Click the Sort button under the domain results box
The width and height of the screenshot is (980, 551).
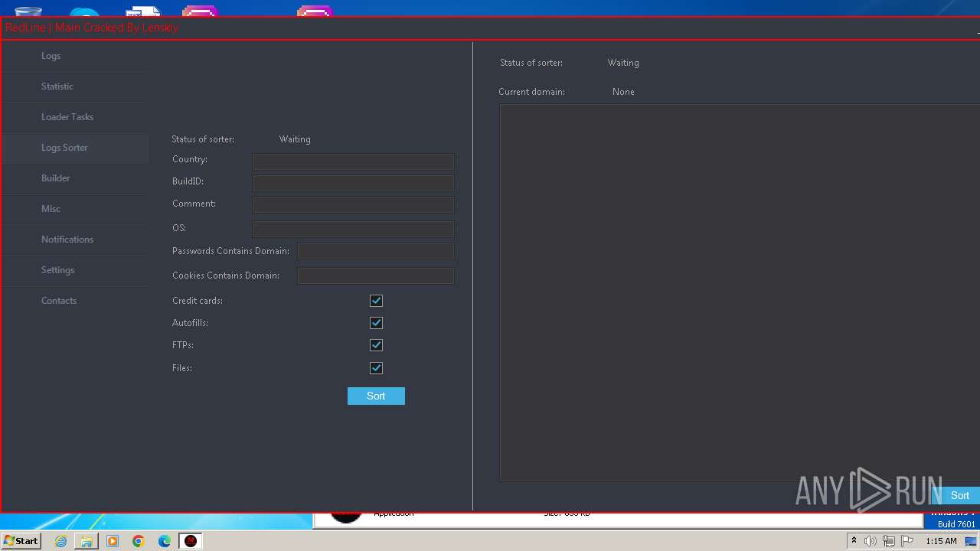[x=959, y=495]
